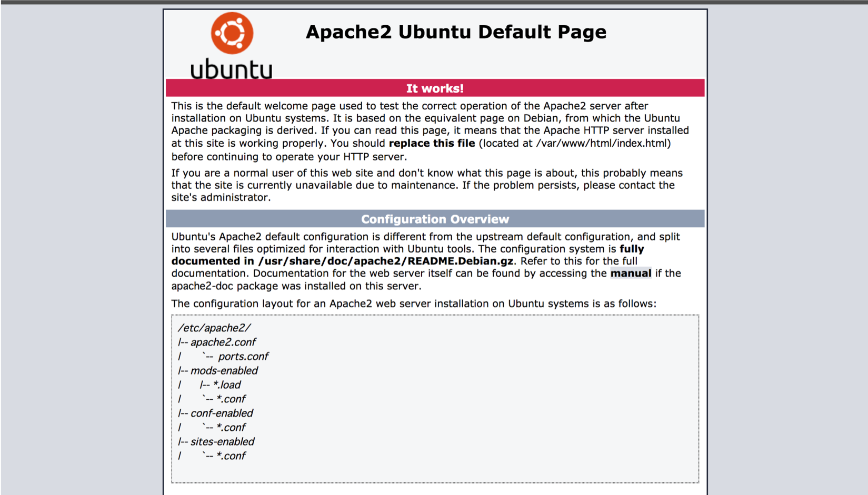Click the '/var/www/html/index.html)' path text
The image size is (868, 495).
coord(603,143)
